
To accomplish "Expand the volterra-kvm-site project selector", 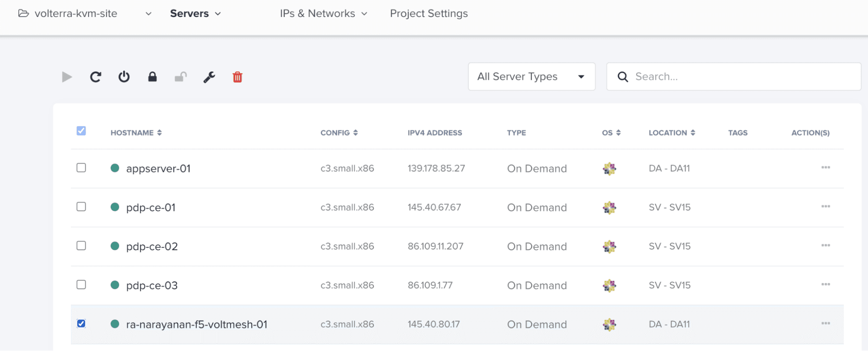I will tap(85, 13).
